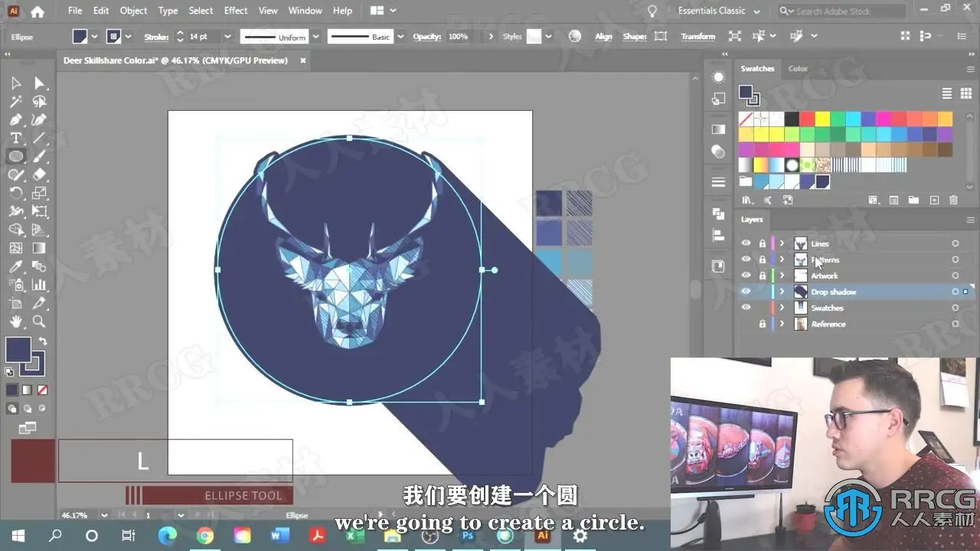980x551 pixels.
Task: Select the Shape Builder tool
Action: coord(16,230)
